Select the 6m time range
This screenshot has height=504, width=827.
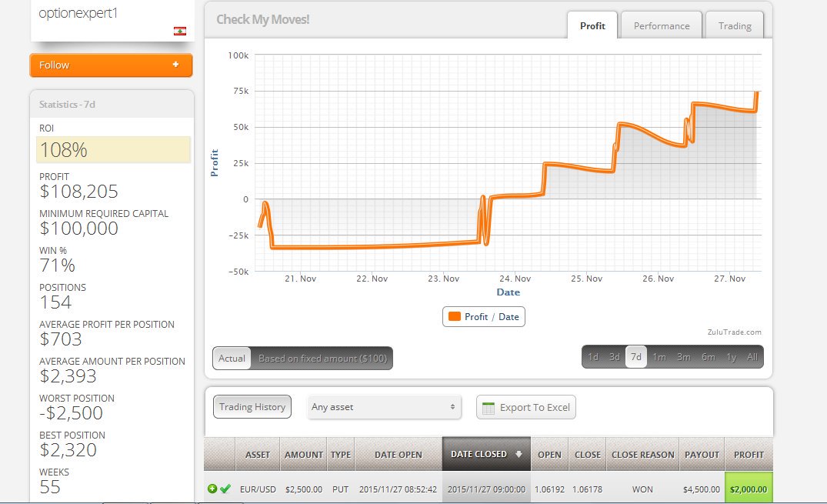tap(708, 357)
